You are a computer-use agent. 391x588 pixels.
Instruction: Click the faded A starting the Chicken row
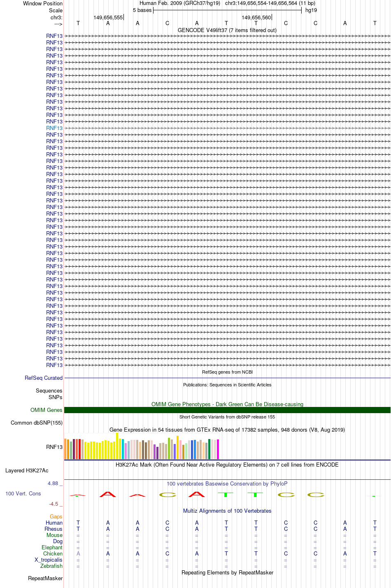tap(78, 553)
